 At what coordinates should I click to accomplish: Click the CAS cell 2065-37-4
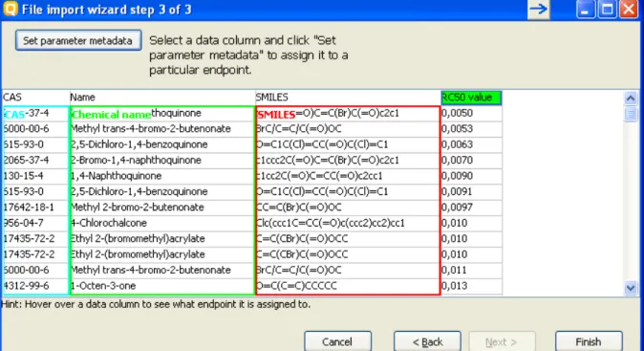(35, 160)
